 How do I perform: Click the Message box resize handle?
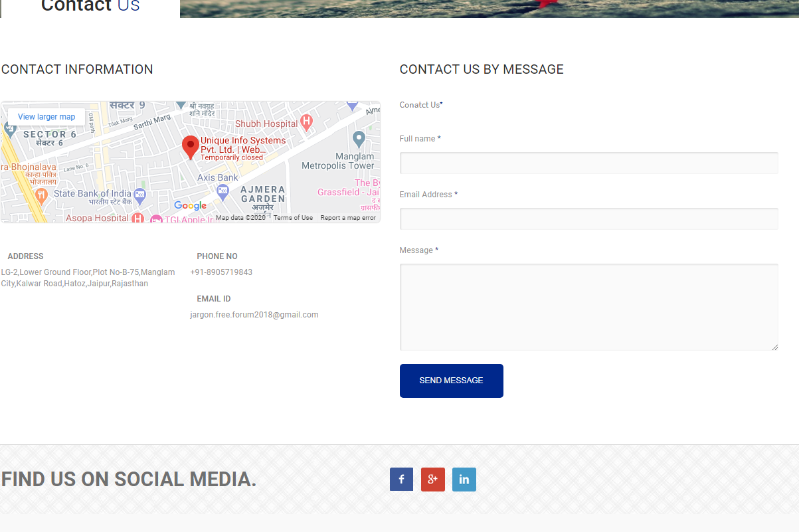tap(774, 347)
